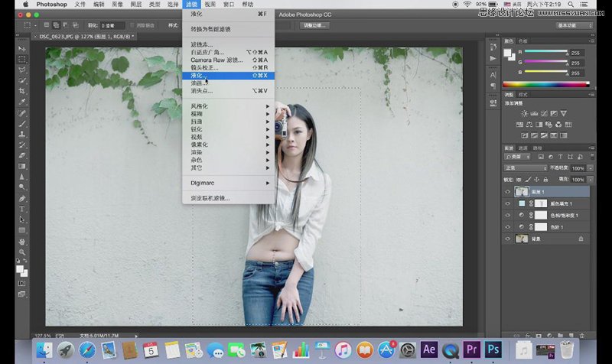
Task: Hide the 背景 layer
Action: (507, 239)
